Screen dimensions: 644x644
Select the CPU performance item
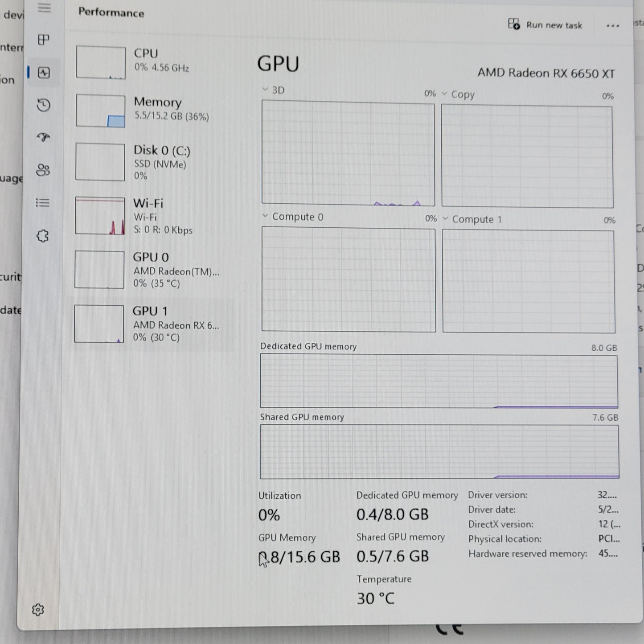[x=149, y=62]
